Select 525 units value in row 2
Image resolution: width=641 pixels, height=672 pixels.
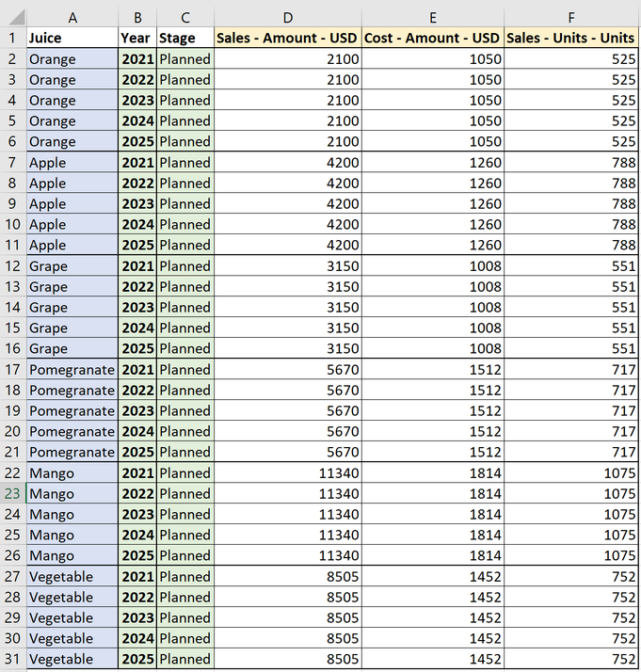tap(571, 58)
